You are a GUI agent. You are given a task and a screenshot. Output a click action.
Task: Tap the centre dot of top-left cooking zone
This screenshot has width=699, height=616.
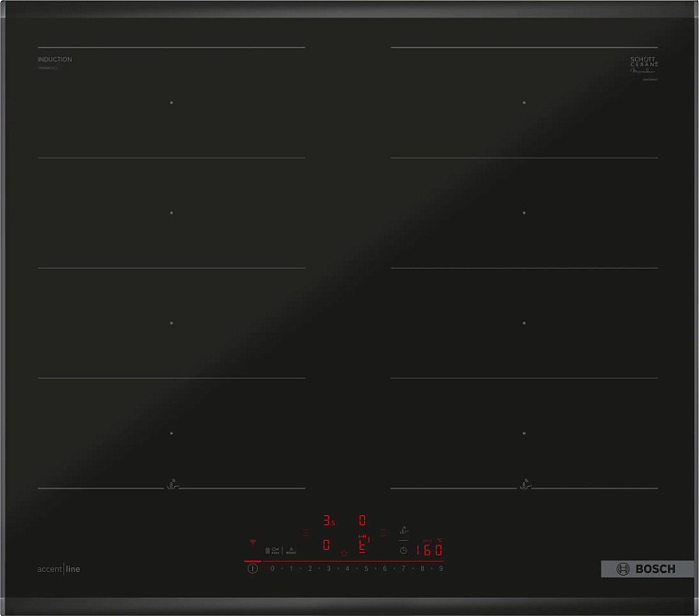click(172, 103)
